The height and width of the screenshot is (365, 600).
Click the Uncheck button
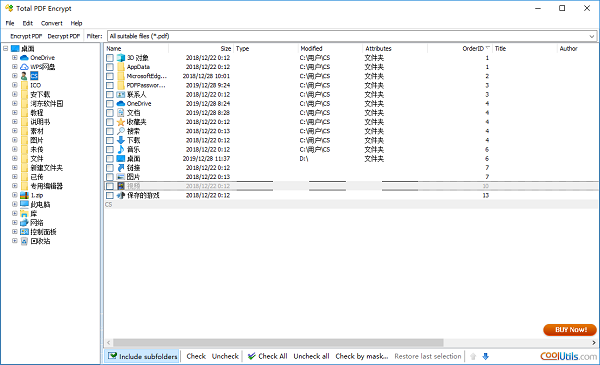(225, 356)
